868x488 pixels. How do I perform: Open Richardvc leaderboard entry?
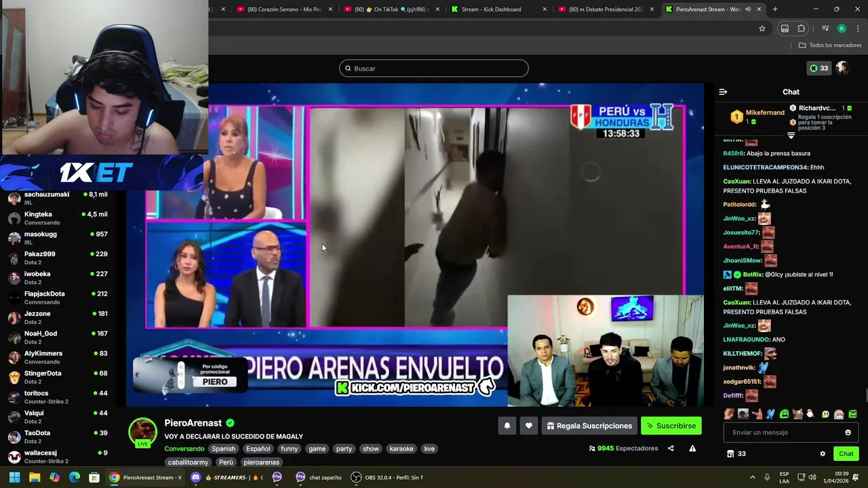821,108
